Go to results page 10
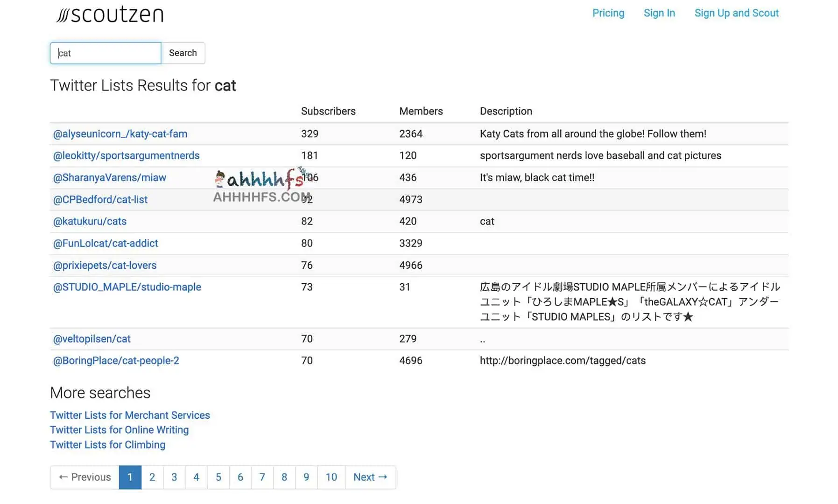The height and width of the screenshot is (504, 838). point(331,477)
